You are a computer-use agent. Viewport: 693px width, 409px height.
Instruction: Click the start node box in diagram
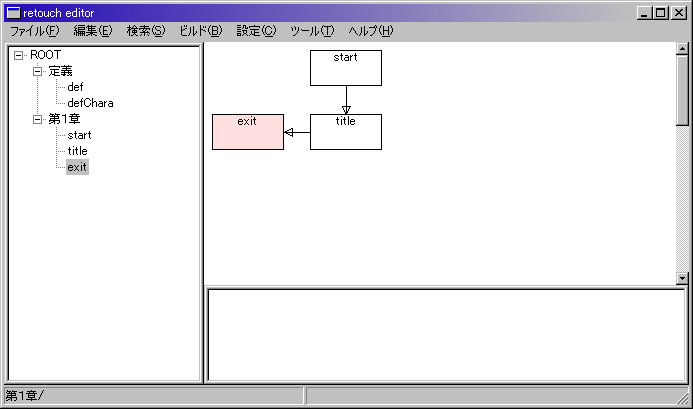pyautogui.click(x=346, y=68)
